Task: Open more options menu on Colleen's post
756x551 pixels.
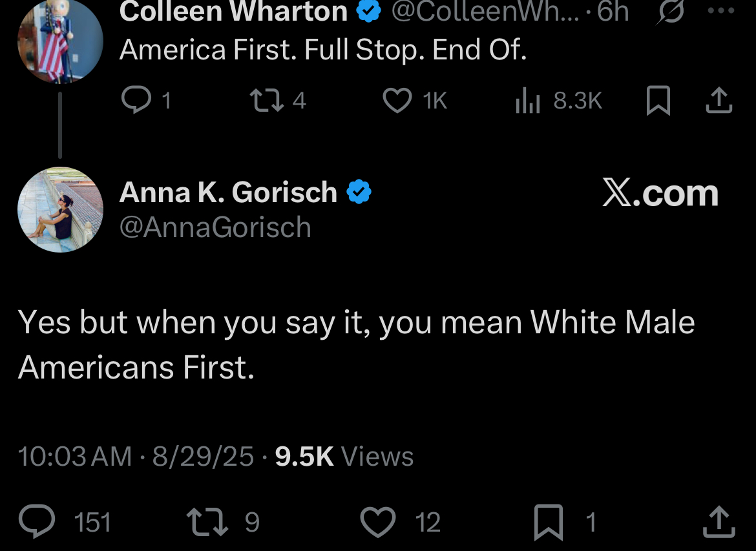Action: click(721, 12)
